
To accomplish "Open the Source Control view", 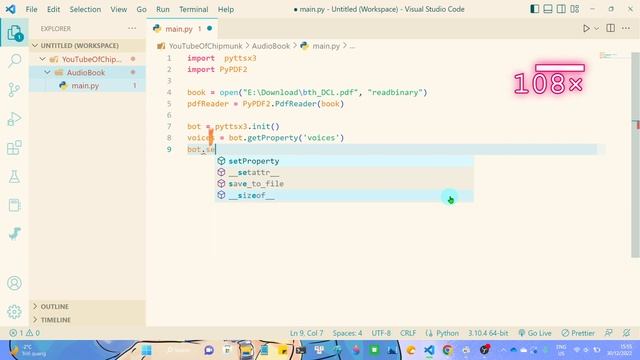I will coord(14,89).
